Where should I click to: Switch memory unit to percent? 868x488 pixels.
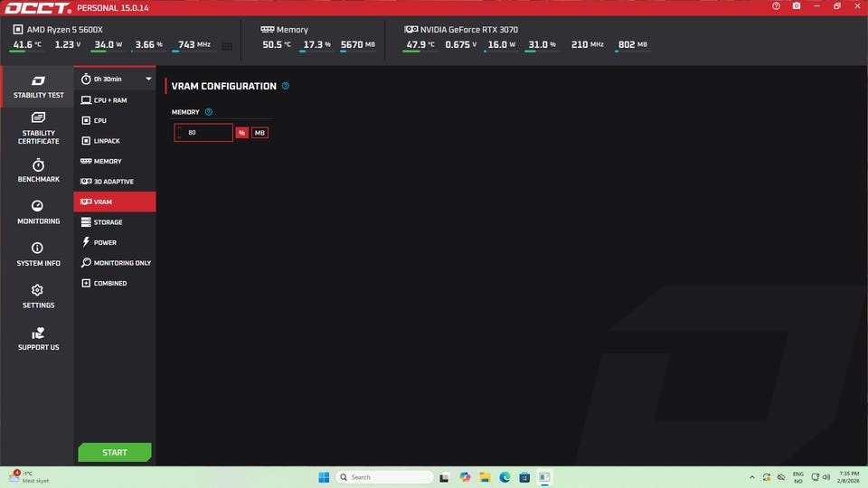pos(242,133)
